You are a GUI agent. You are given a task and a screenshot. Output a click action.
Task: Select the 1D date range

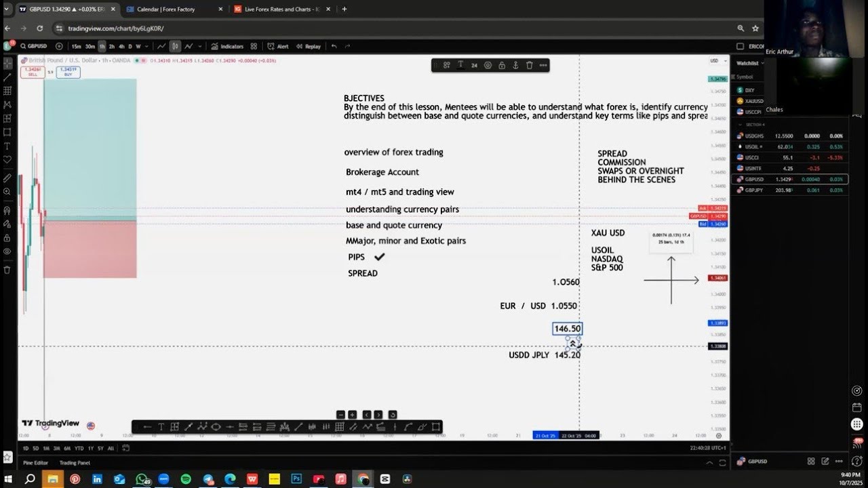pos(26,448)
